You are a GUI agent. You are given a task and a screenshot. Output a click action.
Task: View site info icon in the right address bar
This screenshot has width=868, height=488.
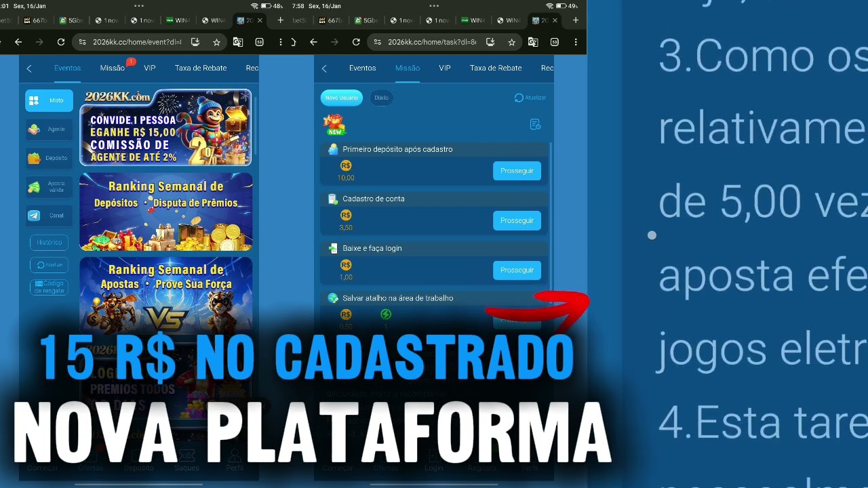(378, 42)
